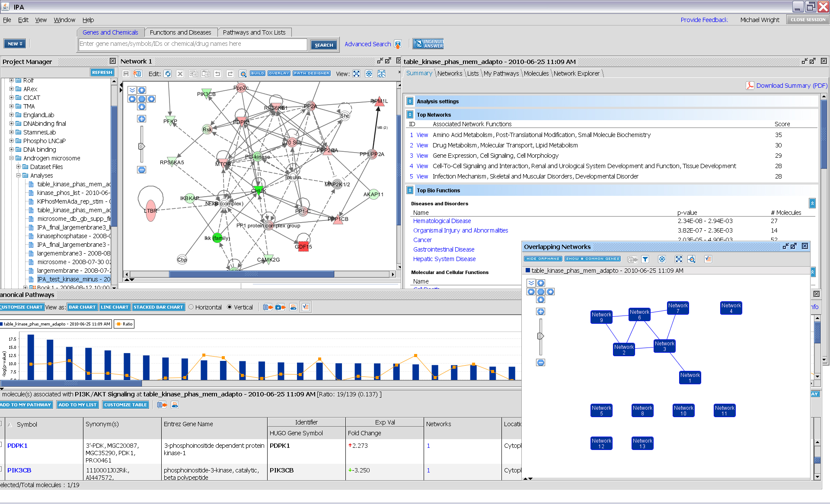Click the fit-to-window icon in Network 1 View
The image size is (830, 504).
(x=356, y=74)
